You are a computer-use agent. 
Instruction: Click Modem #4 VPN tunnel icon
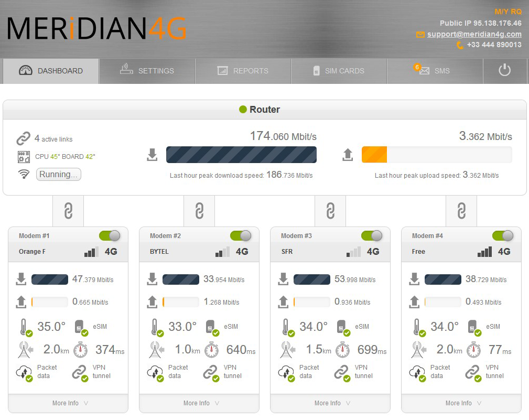click(473, 373)
